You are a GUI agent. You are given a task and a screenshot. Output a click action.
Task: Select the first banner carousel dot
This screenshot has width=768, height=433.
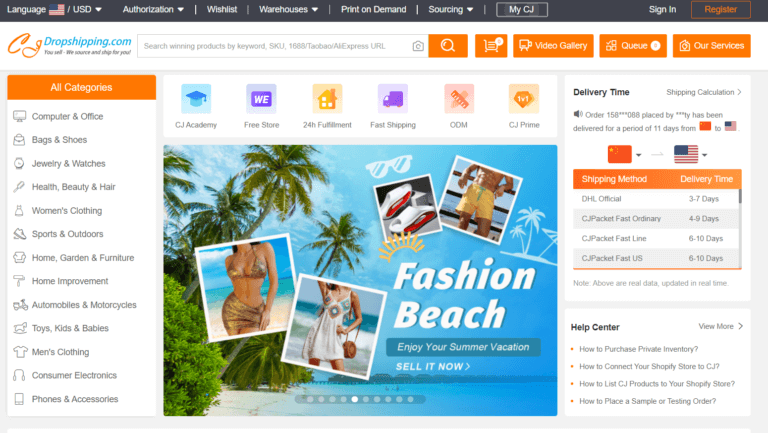(x=310, y=399)
